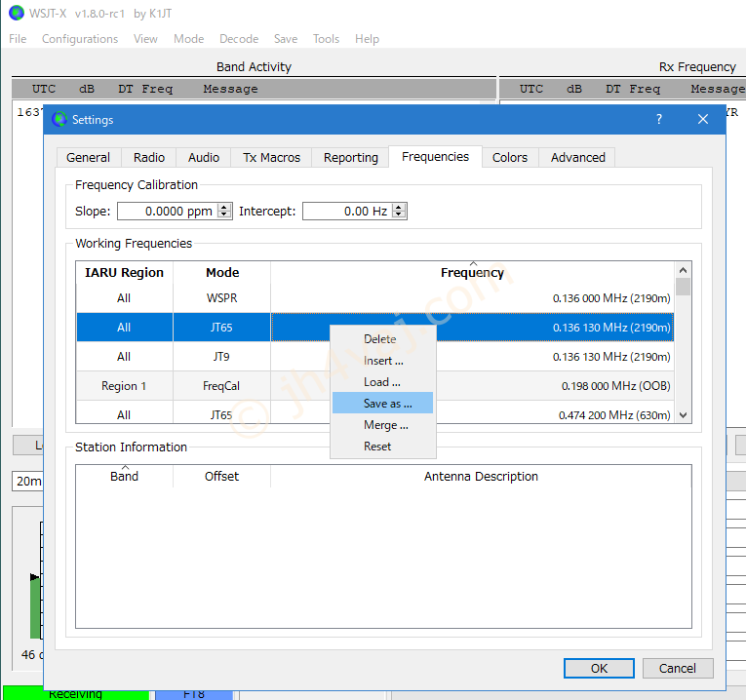The height and width of the screenshot is (700, 746).
Task: Choose Reset from the context menu
Action: 383,447
